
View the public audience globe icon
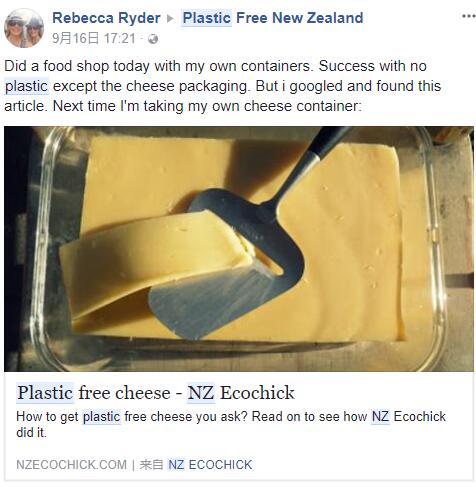[153, 39]
